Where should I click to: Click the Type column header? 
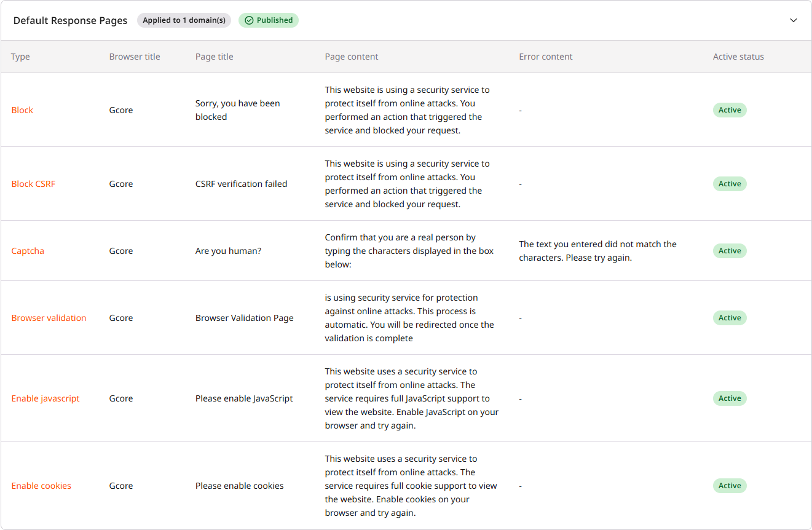(x=20, y=56)
